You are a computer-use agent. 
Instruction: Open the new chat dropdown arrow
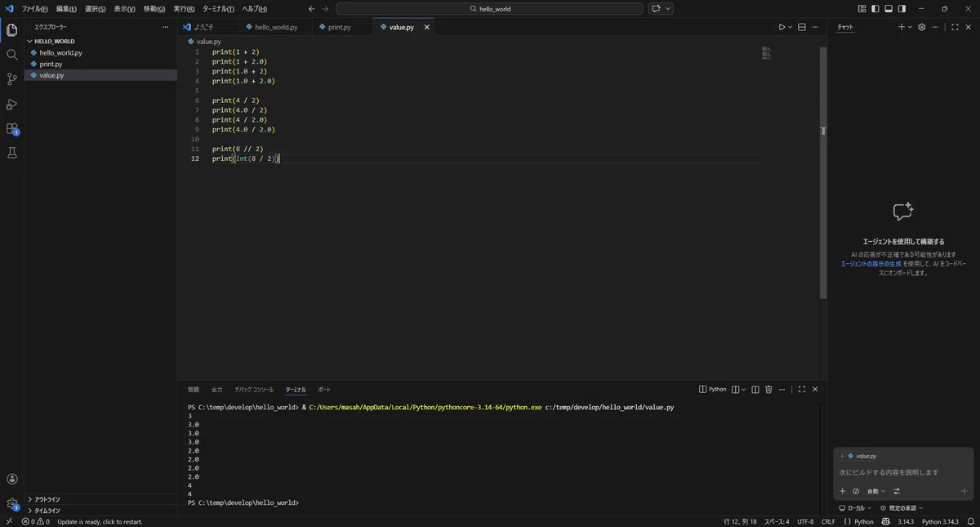point(911,27)
